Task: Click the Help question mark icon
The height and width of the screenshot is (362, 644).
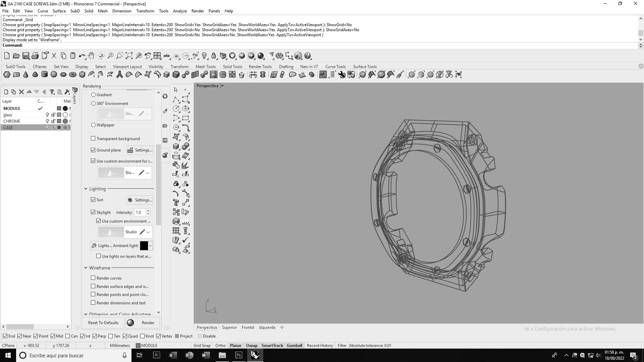Action: pyautogui.click(x=308, y=56)
